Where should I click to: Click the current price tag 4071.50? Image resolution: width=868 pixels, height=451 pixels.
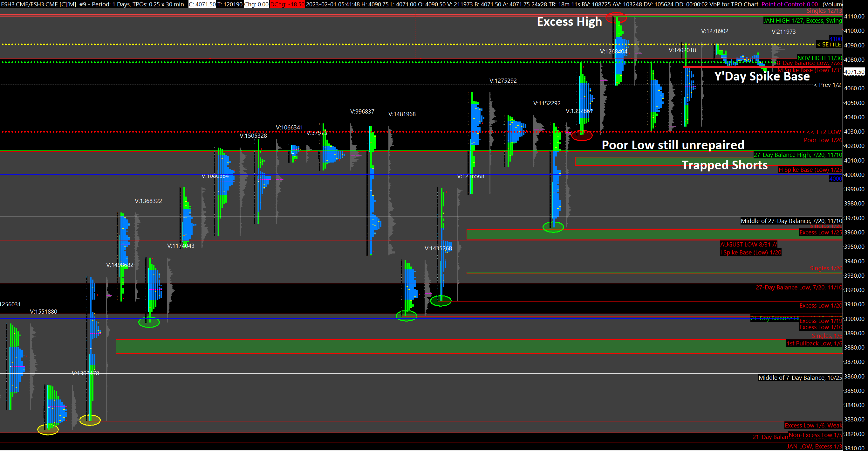click(x=854, y=72)
